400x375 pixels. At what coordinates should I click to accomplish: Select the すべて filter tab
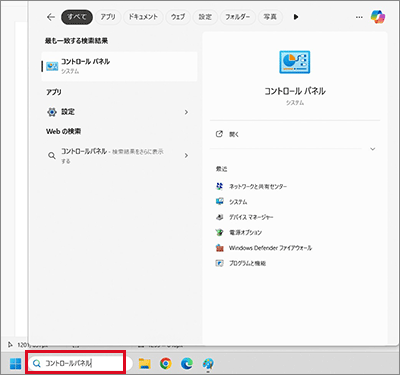point(77,17)
